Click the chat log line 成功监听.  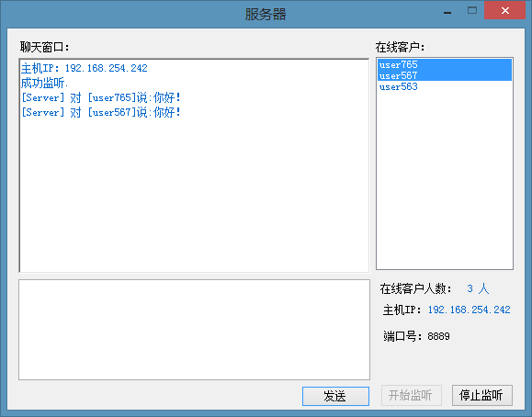(x=45, y=83)
